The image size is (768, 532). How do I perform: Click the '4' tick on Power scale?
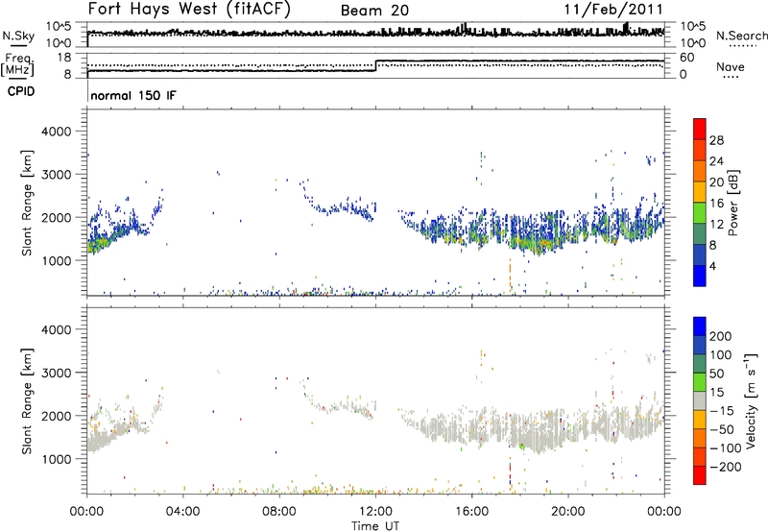(x=712, y=266)
